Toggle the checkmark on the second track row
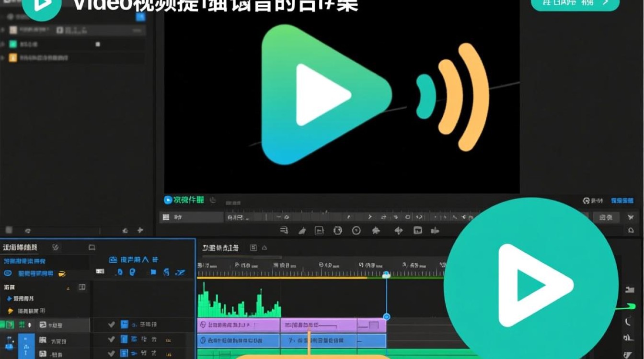Image resolution: width=644 pixels, height=359 pixels. [111, 339]
